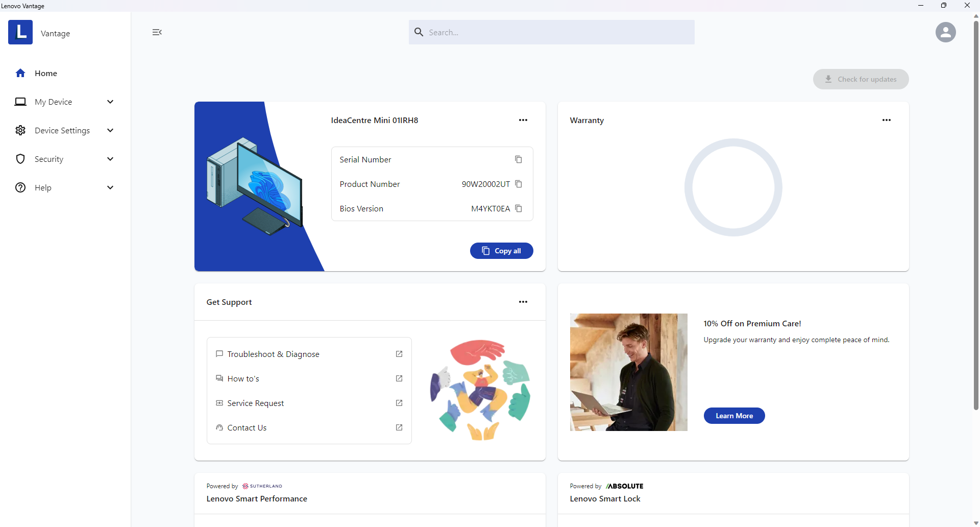
Task: Click the IdeaCentre desktop PC illustration
Action: click(255, 186)
